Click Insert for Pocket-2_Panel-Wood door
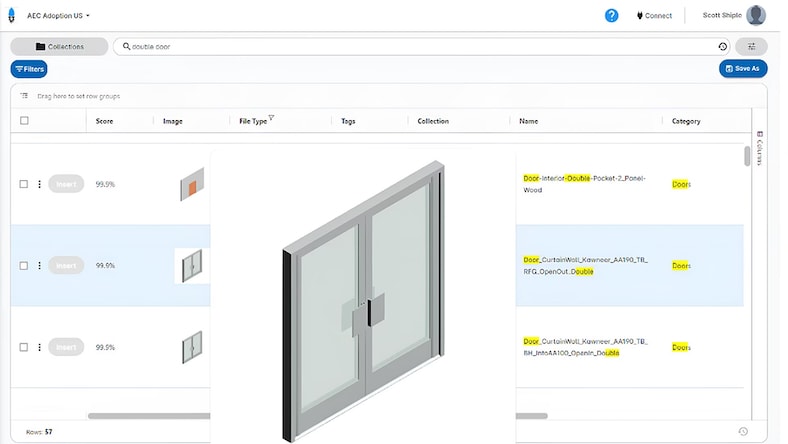The height and width of the screenshot is (444, 788). point(66,184)
